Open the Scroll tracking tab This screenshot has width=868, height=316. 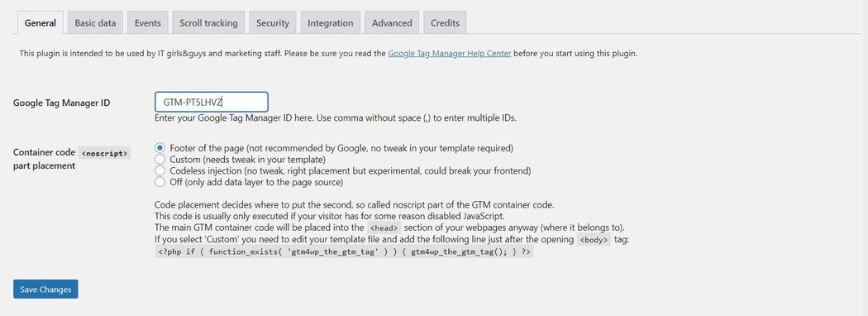click(208, 22)
